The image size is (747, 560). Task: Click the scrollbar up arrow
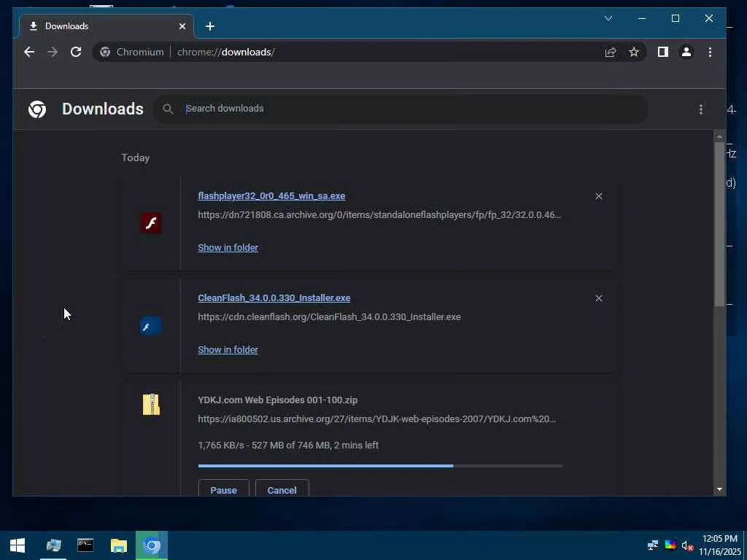tap(719, 136)
